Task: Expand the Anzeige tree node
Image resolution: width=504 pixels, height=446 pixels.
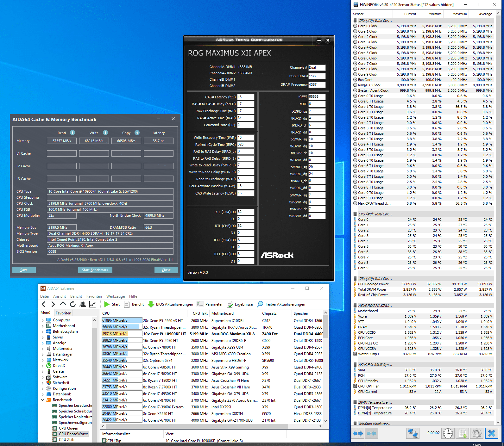Action: coord(42,343)
